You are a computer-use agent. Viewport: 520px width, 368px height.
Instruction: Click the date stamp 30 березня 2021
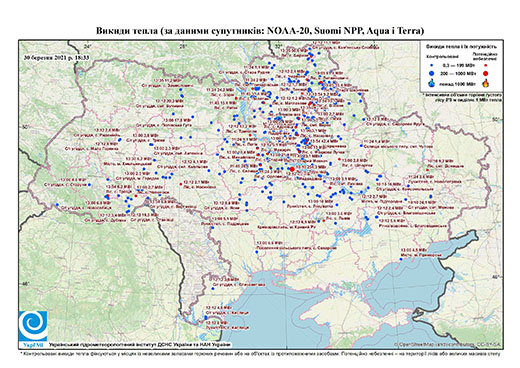(56, 57)
